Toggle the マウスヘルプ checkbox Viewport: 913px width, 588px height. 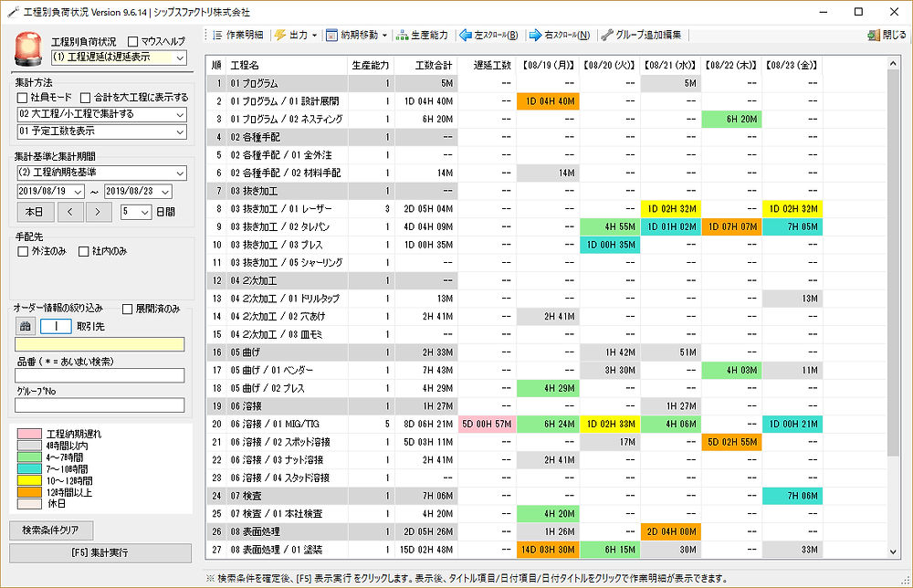[132, 41]
